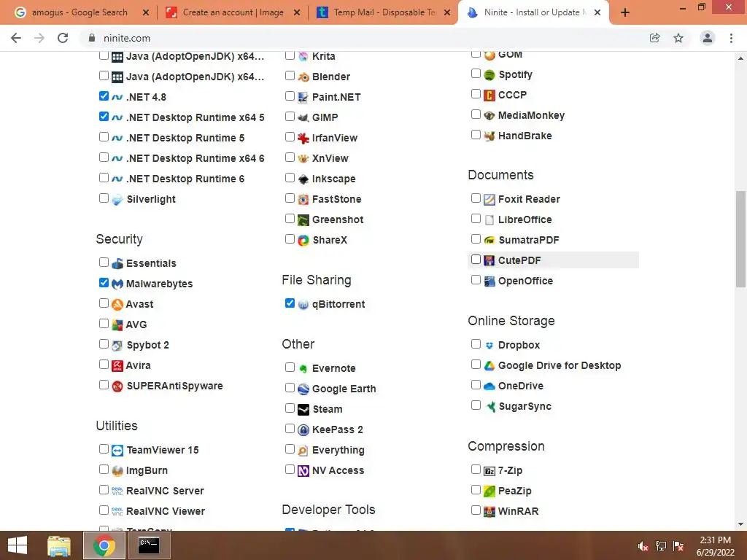
Task: Click the SUPERAntiSpyware icon
Action: 117,386
